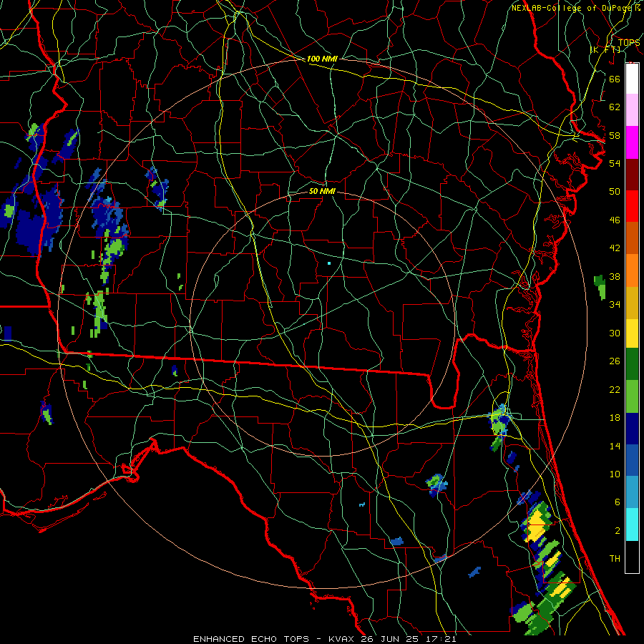644x644 pixels.
Task: Click the "NEXLAB-College of DuPage" credit text
Action: [x=570, y=8]
